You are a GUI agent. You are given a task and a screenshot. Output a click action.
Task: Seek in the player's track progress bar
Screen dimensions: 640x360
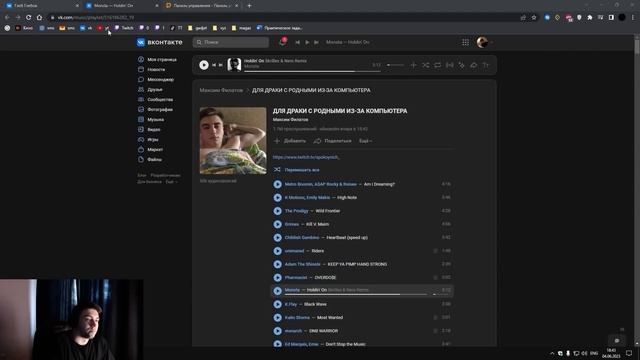pos(312,71)
